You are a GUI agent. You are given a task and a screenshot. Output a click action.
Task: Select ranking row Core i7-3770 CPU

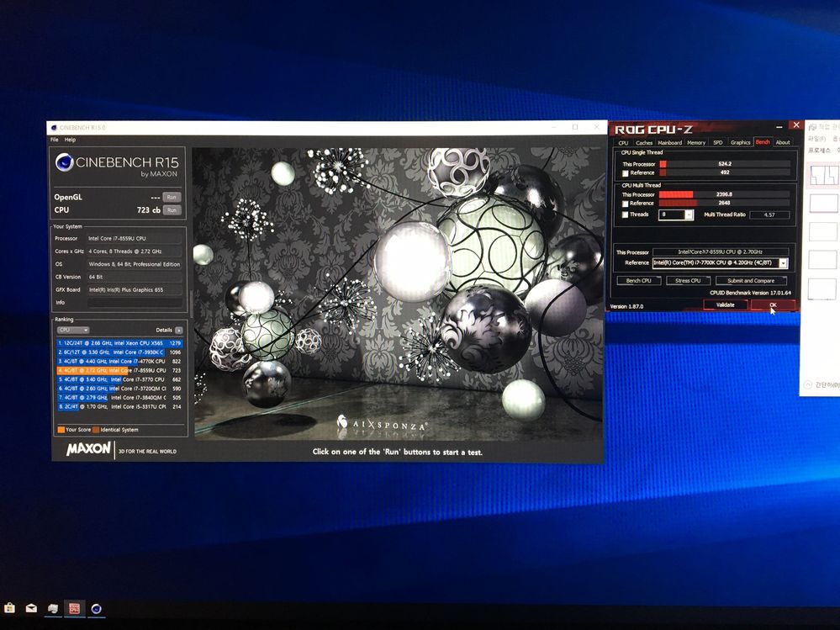click(x=119, y=380)
